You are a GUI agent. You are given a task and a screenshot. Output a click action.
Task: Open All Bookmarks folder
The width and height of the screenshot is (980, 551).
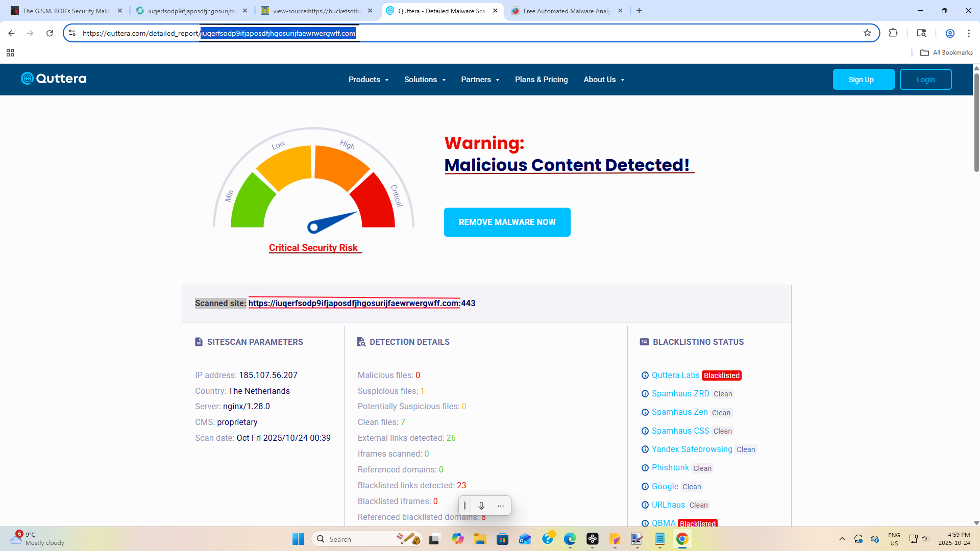tap(946, 53)
